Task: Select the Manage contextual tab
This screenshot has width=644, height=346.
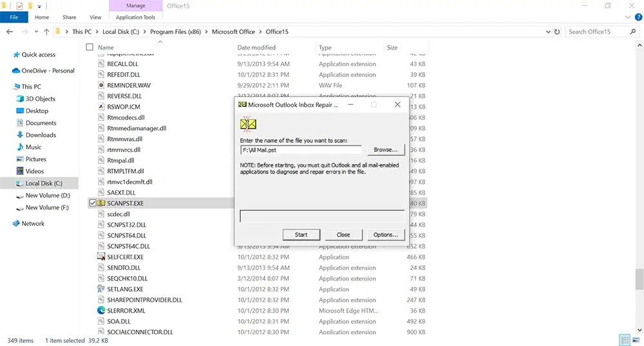Action: coord(135,6)
